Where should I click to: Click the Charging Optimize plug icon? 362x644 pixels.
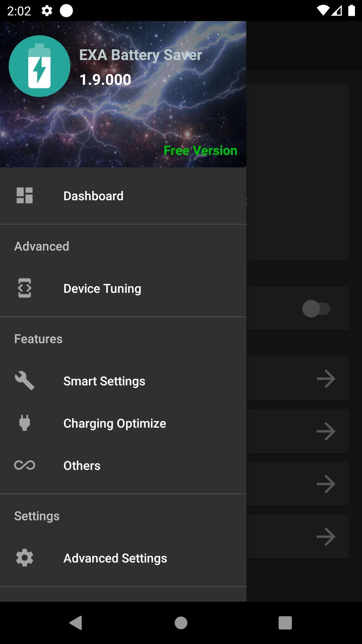[x=24, y=423]
